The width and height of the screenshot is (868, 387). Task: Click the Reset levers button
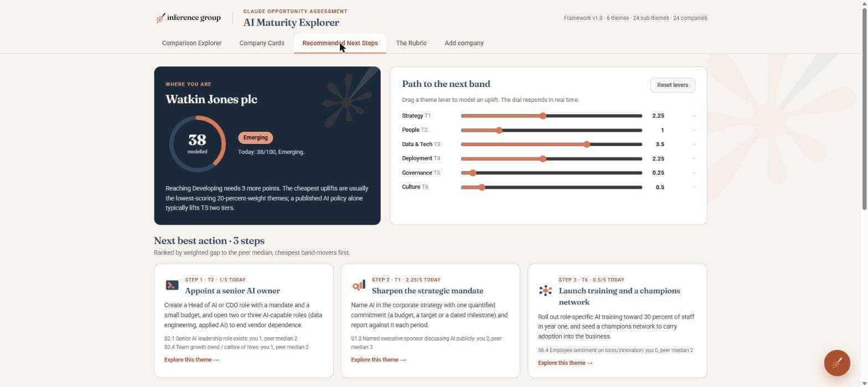pos(673,85)
